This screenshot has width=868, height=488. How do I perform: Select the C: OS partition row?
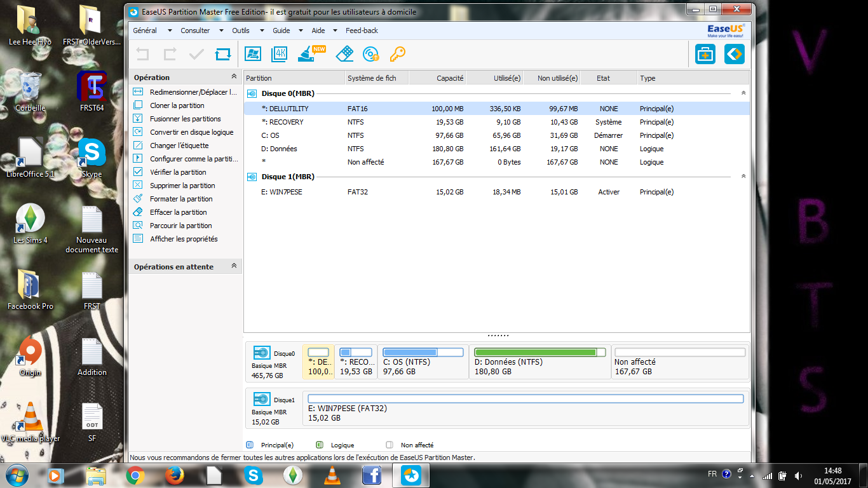click(x=496, y=135)
